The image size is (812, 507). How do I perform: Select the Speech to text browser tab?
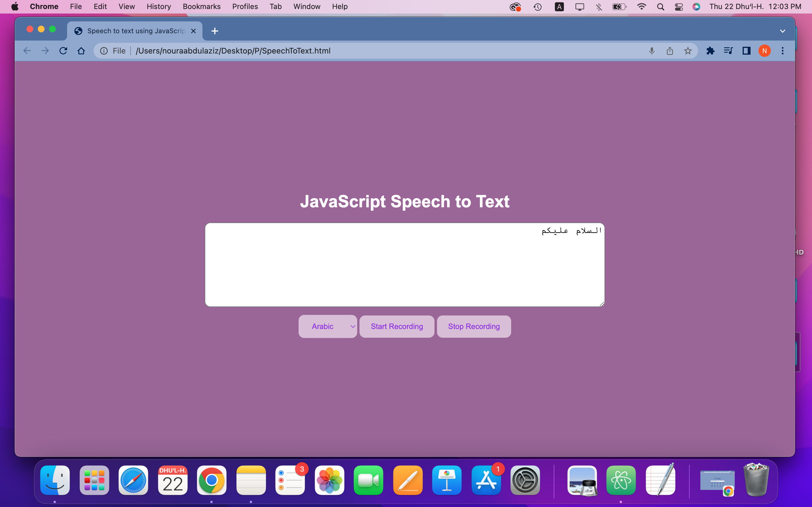coord(134,31)
